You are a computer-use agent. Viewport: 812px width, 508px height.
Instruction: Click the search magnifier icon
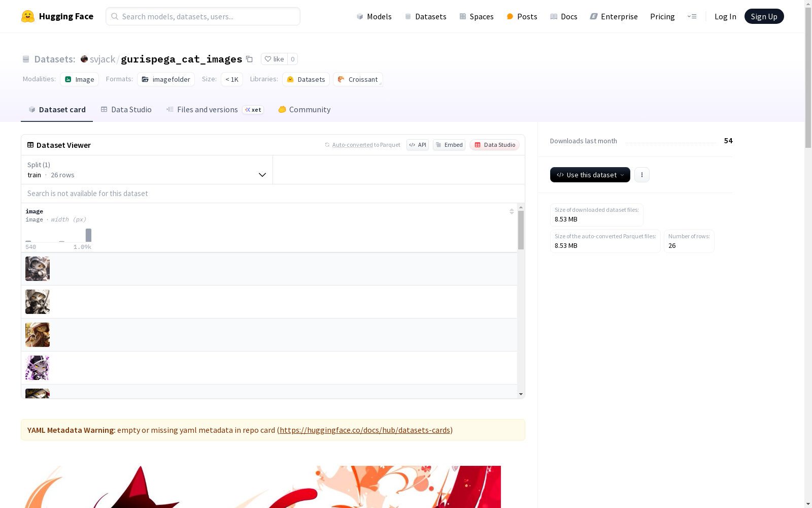115,16
